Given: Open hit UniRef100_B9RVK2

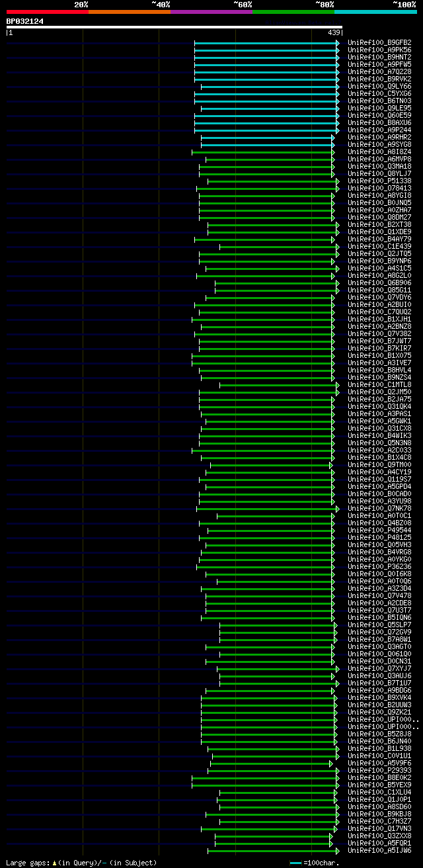Looking at the screenshot, I should tap(379, 79).
